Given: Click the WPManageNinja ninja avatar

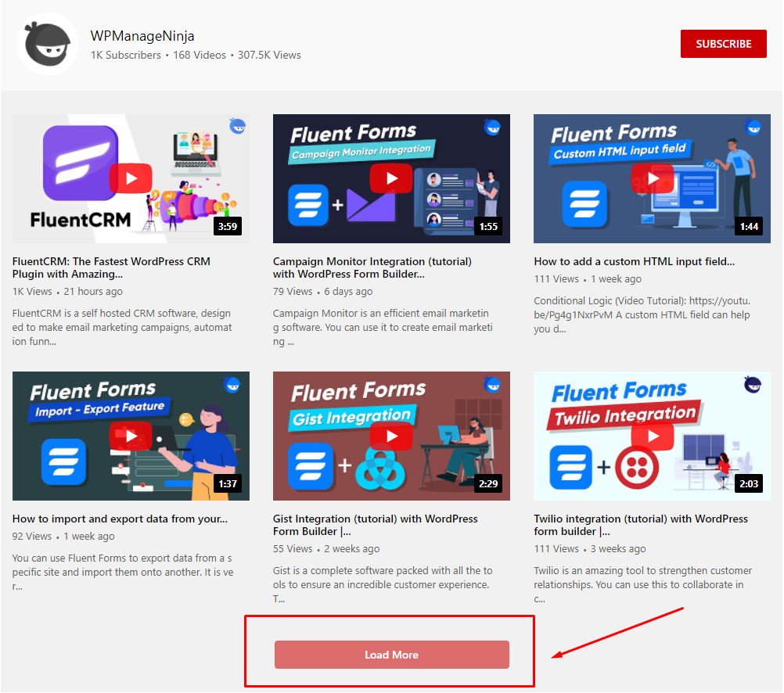Looking at the screenshot, I should tap(48, 44).
